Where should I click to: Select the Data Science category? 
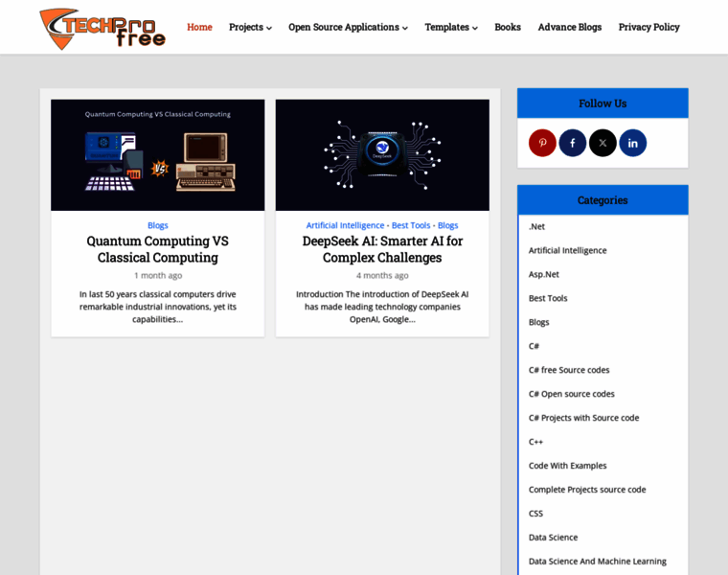click(x=553, y=538)
